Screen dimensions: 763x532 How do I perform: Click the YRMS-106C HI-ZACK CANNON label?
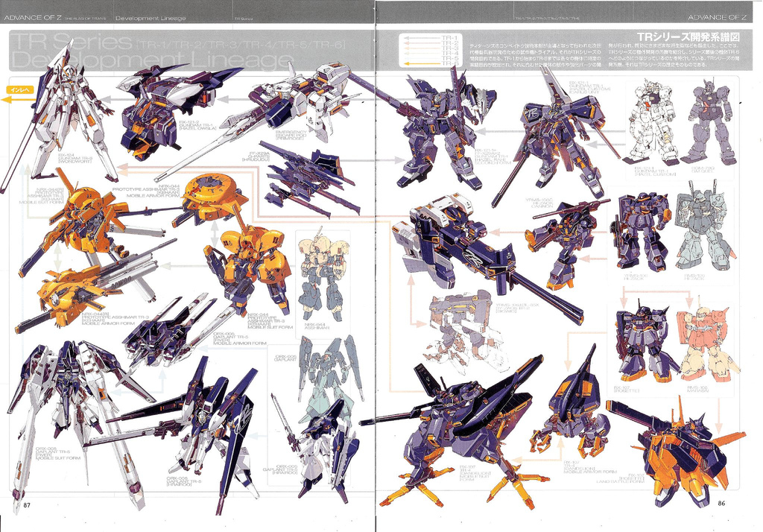click(x=539, y=203)
